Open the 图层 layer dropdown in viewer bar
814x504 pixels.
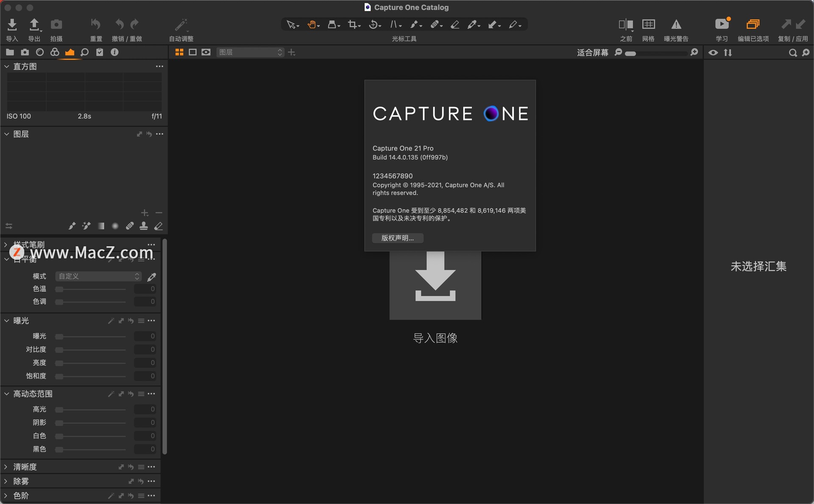[x=250, y=52]
